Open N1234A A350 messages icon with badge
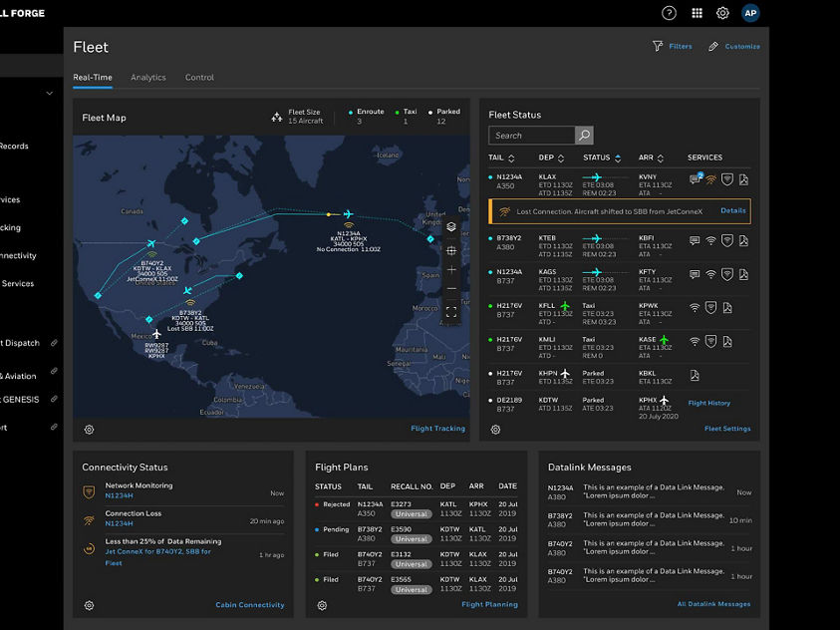This screenshot has width=840, height=630. pos(696,178)
